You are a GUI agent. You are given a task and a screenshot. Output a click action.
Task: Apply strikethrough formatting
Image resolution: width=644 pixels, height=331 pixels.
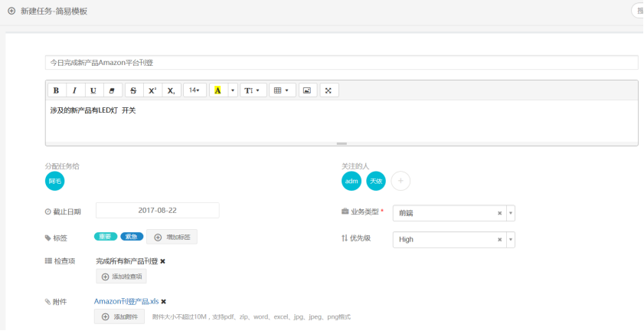[133, 90]
